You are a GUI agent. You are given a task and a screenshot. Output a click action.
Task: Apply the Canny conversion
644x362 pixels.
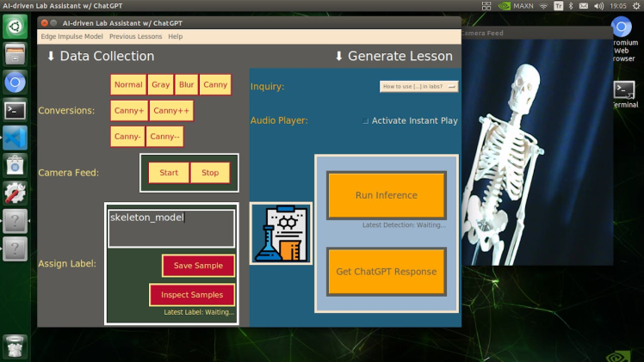pos(215,85)
